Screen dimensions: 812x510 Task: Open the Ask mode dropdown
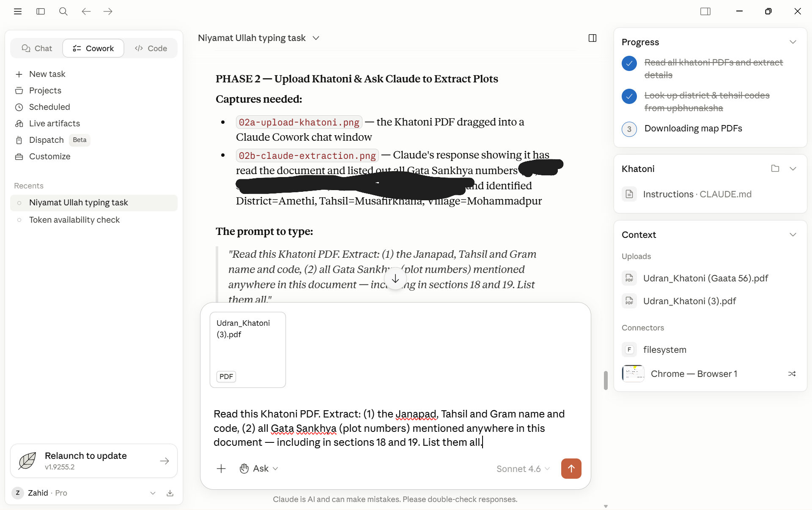click(259, 469)
